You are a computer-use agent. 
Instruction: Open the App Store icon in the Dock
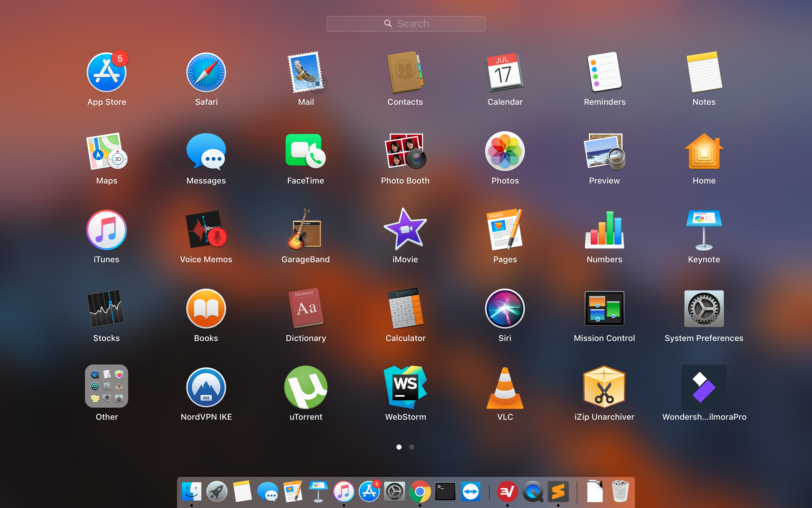coord(369,491)
